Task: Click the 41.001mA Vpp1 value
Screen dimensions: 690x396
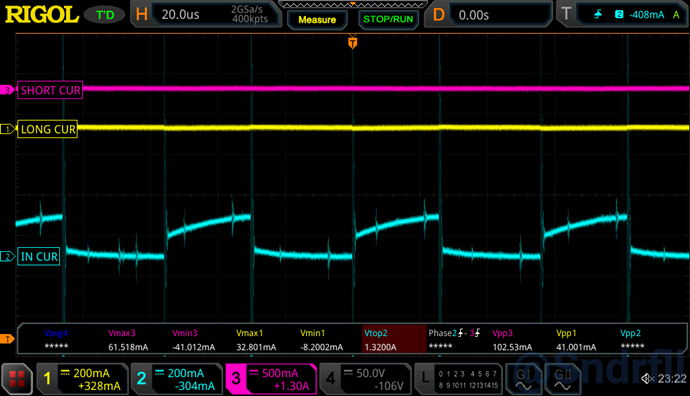Action: 576,347
